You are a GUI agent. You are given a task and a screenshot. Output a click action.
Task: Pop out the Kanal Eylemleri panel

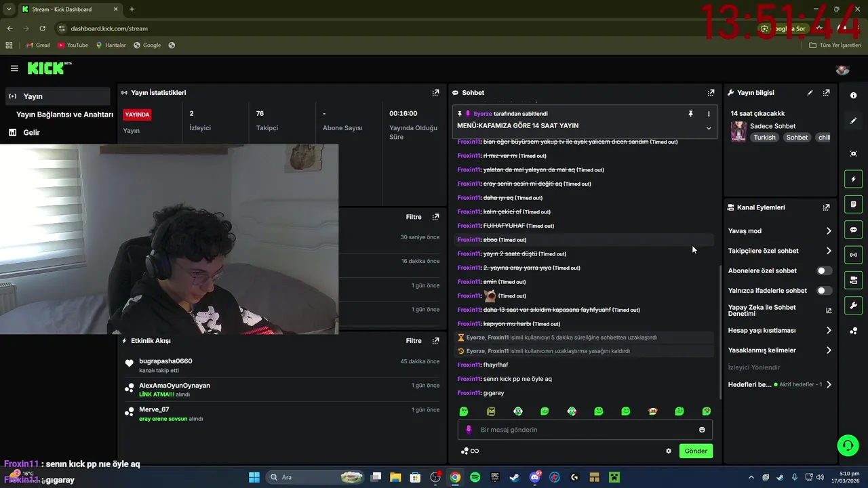826,207
